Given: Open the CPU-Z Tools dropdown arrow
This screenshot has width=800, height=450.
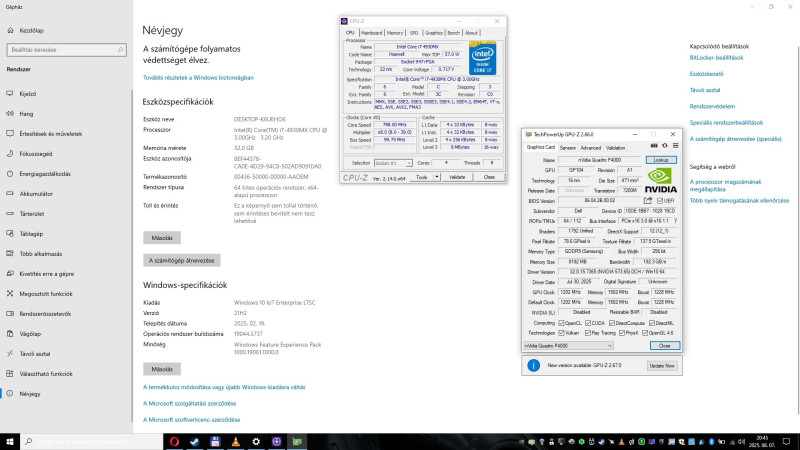Looking at the screenshot, I should coord(437,177).
